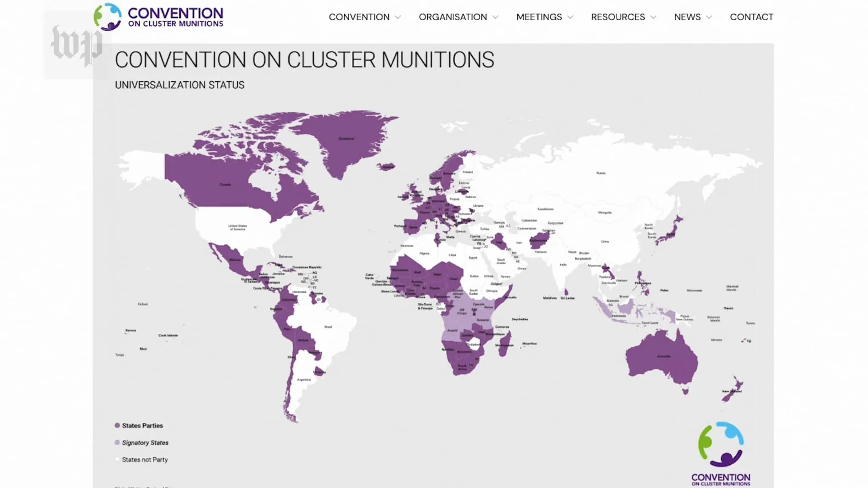
Task: Click China on the map
Action: [x=605, y=241]
